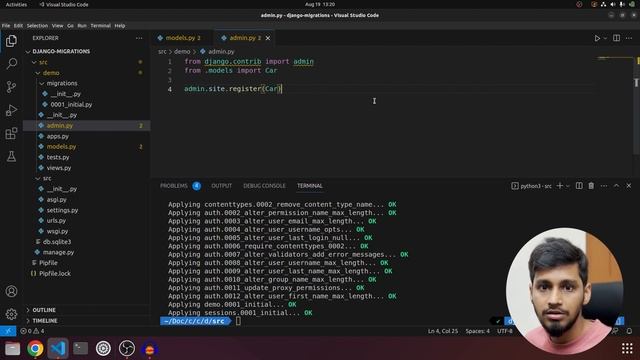
Task: Open the Source Control view
Action: 11,87
